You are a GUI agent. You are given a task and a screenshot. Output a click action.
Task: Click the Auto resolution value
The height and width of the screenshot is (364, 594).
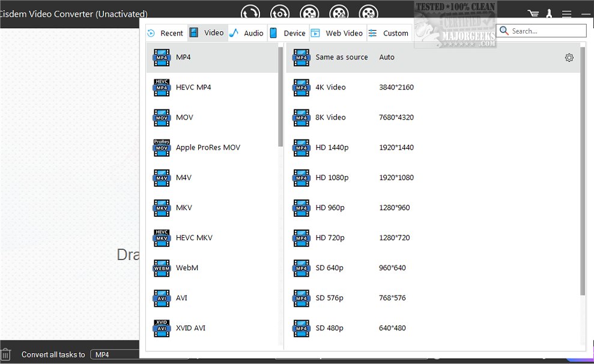pyautogui.click(x=387, y=57)
